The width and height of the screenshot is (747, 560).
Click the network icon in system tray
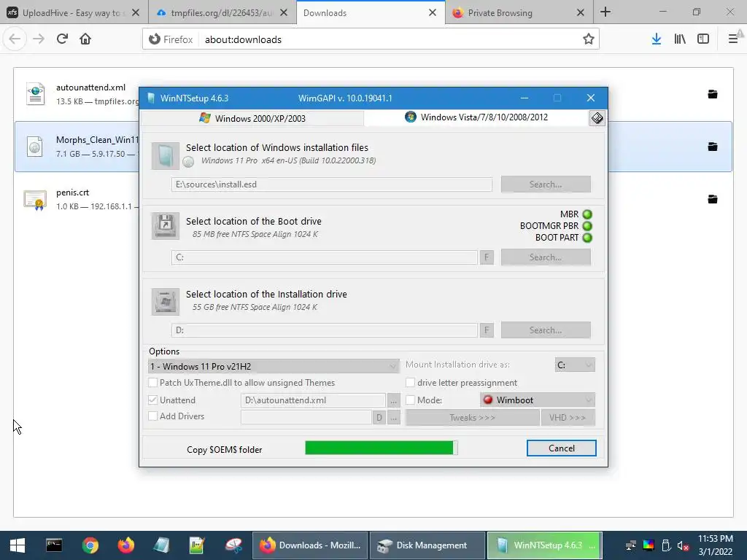pos(631,546)
